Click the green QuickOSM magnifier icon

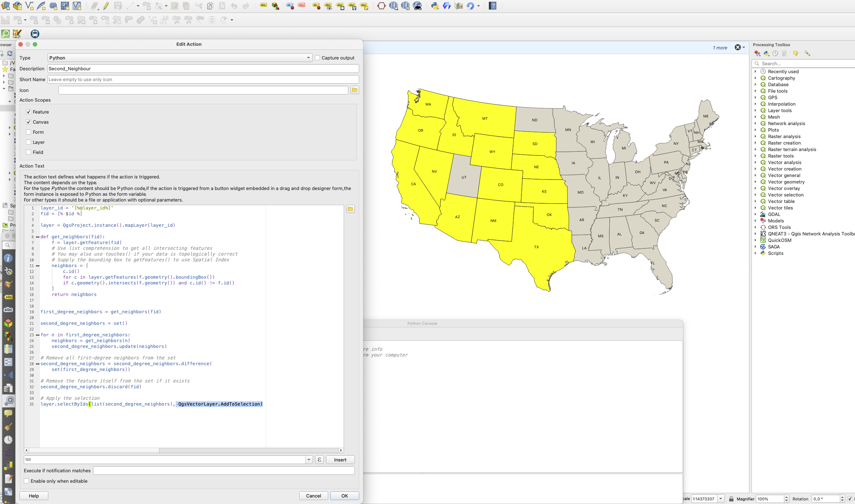point(6,34)
